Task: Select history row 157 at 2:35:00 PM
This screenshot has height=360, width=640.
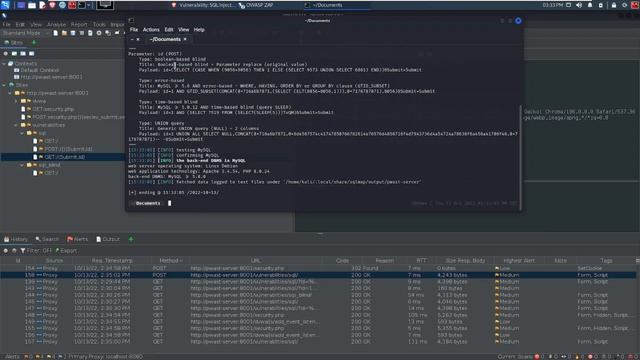Action: point(318,342)
